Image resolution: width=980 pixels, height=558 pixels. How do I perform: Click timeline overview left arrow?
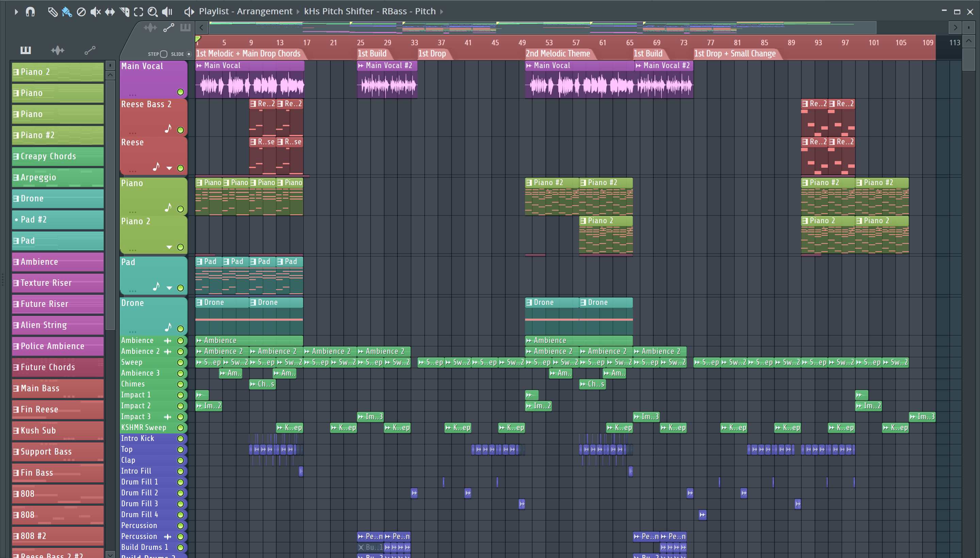pyautogui.click(x=201, y=28)
